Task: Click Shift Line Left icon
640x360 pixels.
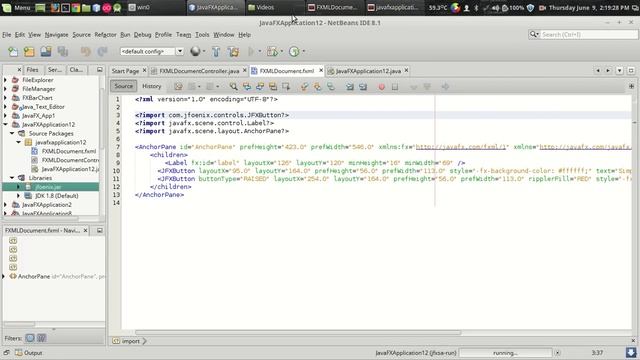Action: click(x=350, y=87)
